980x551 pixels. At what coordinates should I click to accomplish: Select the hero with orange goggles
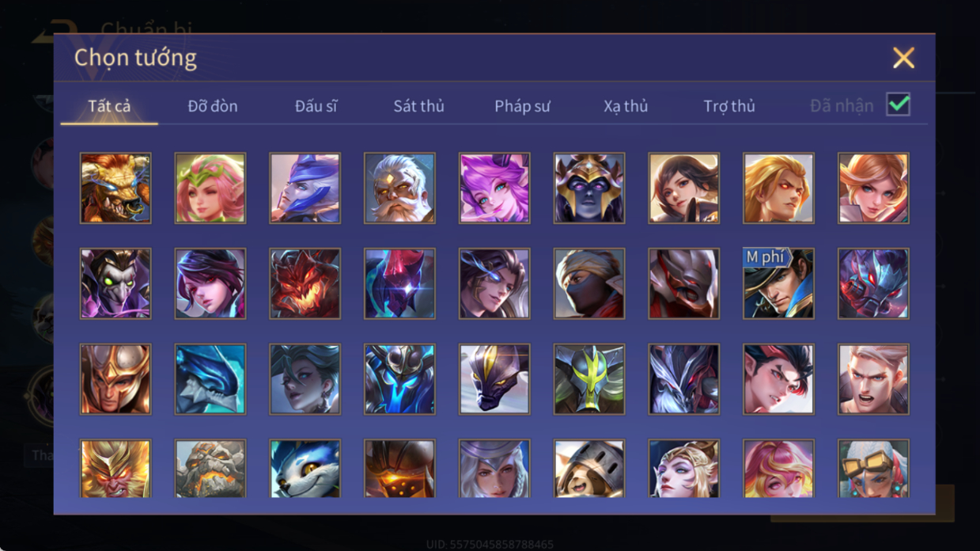pyautogui.click(x=873, y=469)
